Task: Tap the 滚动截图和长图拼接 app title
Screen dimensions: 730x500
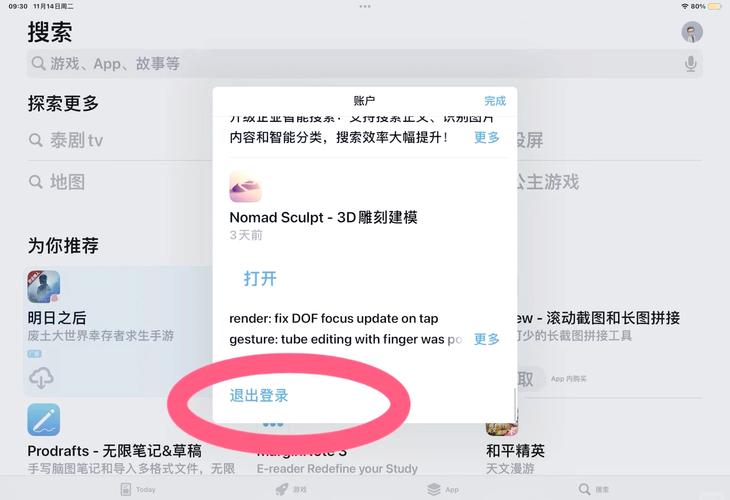Action: [x=598, y=318]
